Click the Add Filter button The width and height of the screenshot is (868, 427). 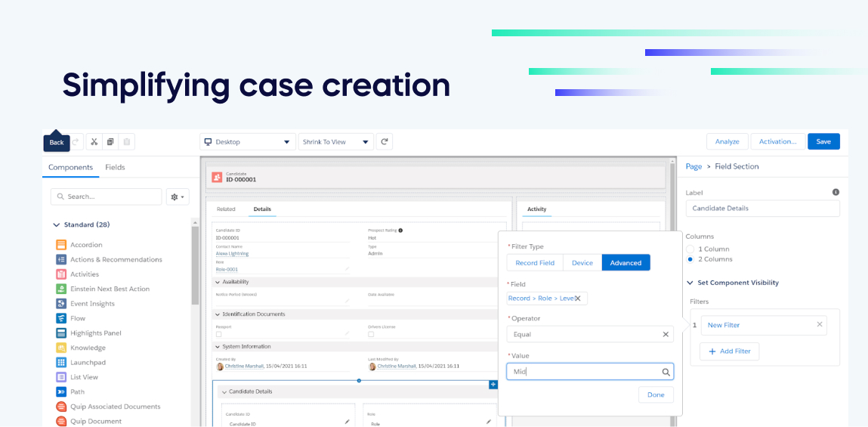(x=730, y=351)
